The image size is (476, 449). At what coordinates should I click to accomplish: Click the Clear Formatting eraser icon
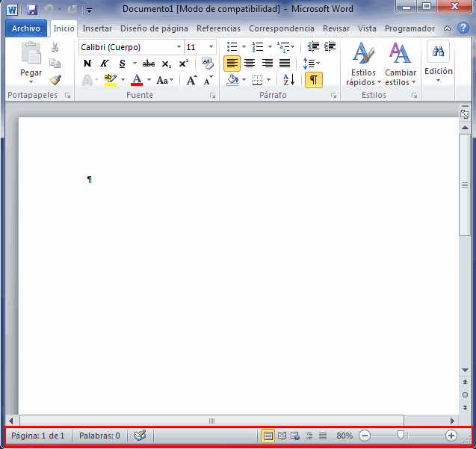tap(208, 64)
